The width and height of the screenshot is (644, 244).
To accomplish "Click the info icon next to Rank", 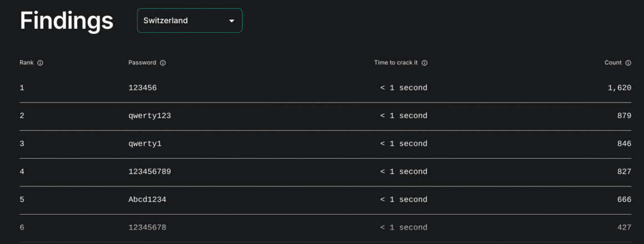I will click(x=40, y=63).
